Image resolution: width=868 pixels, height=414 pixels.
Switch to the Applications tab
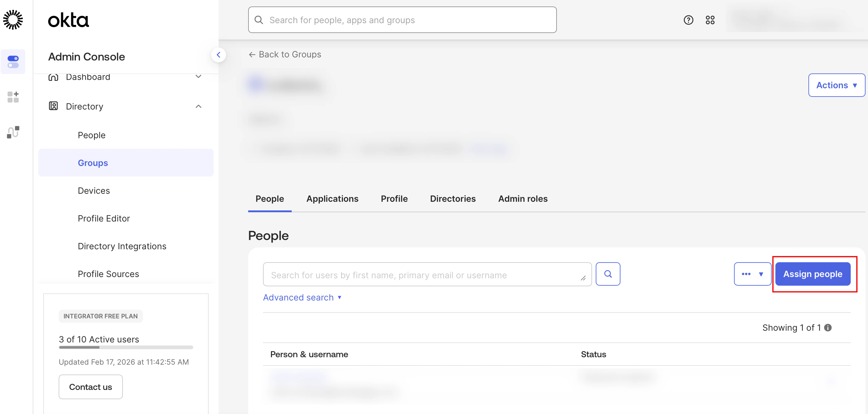tap(332, 199)
